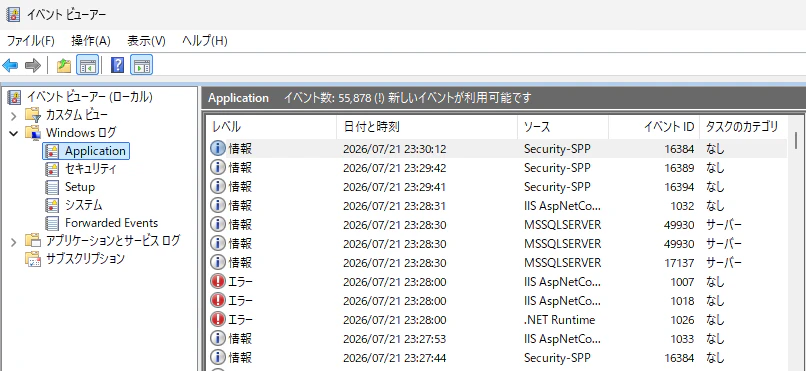Click the .NET Runtime source cell
Viewport: 806px width, 371px height.
559,320
